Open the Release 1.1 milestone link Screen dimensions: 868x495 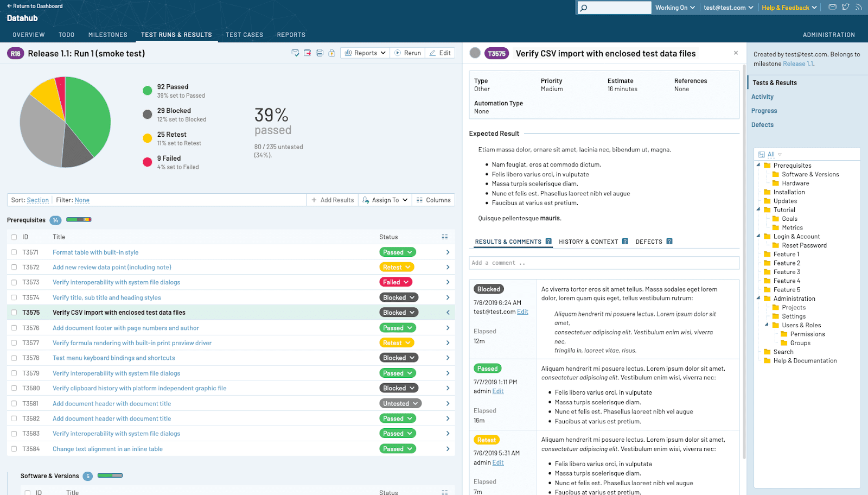coord(797,64)
